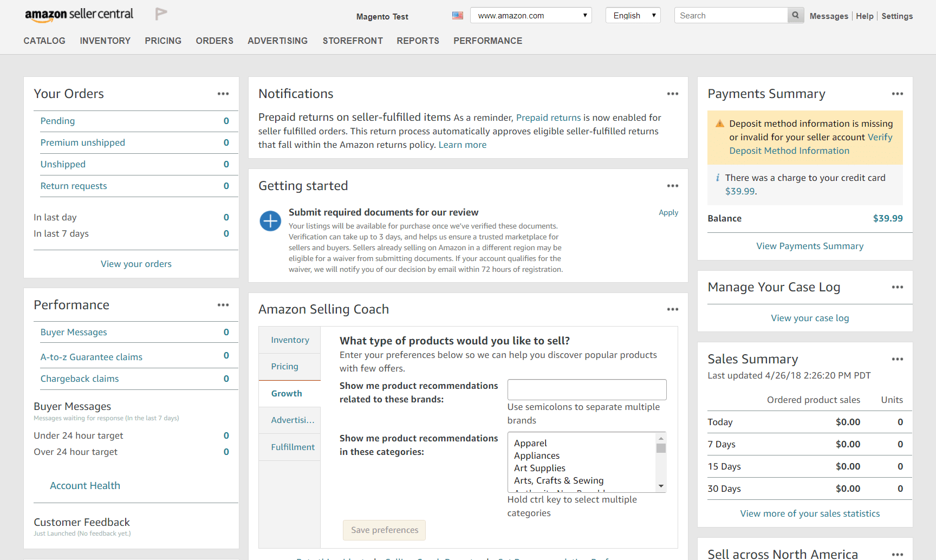Click View Payments Summary link
Image resolution: width=936 pixels, height=560 pixels.
click(x=810, y=246)
